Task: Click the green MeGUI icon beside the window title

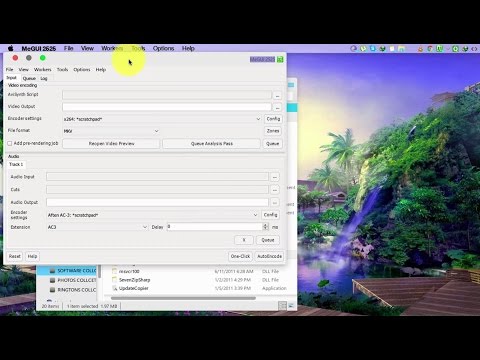Action: [280, 59]
